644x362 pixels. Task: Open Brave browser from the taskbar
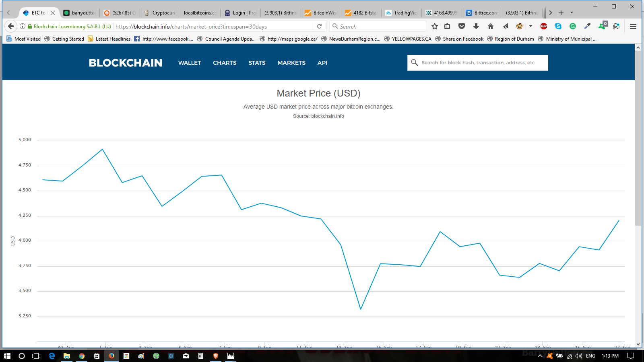[216, 356]
